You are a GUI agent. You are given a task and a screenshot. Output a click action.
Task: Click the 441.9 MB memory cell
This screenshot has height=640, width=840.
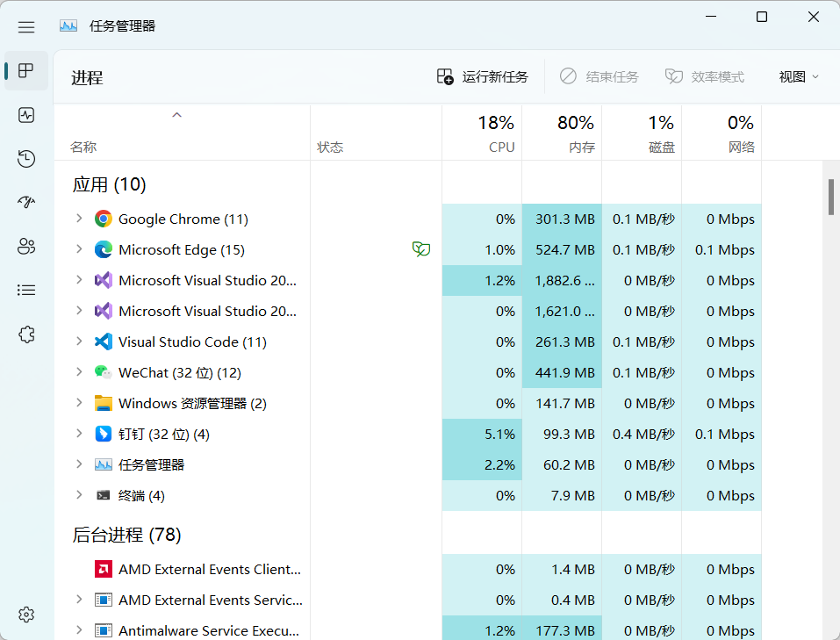pyautogui.click(x=562, y=372)
